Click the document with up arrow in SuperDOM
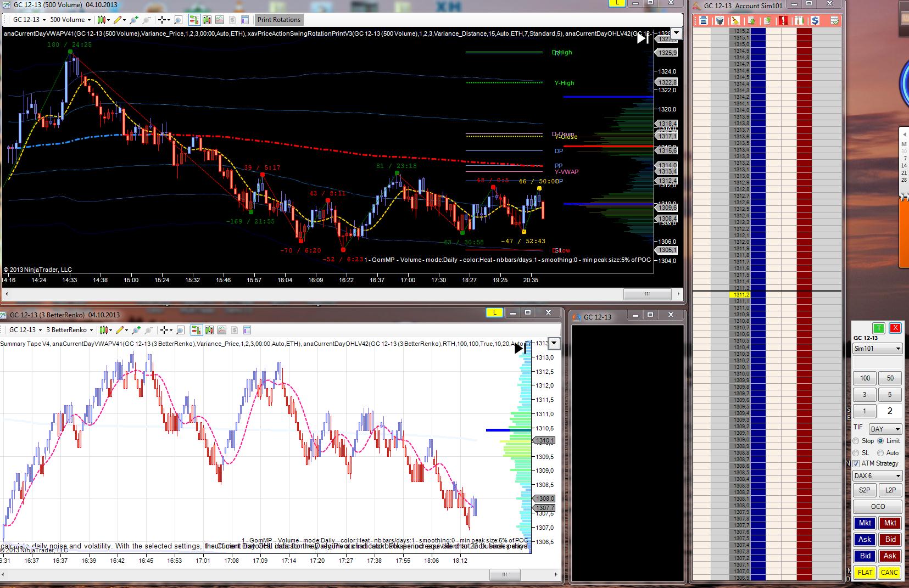Screen dimensions: 909x588 751,20
